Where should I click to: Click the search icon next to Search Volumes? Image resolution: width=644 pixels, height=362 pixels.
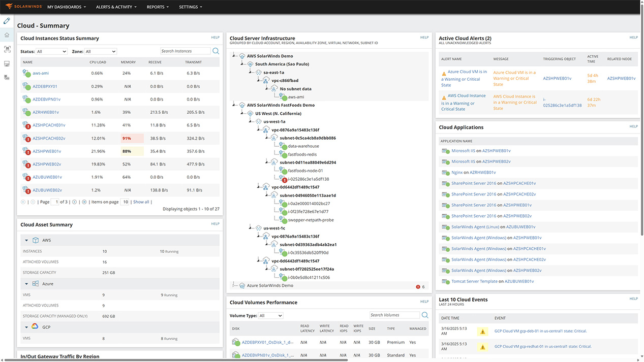click(x=425, y=315)
